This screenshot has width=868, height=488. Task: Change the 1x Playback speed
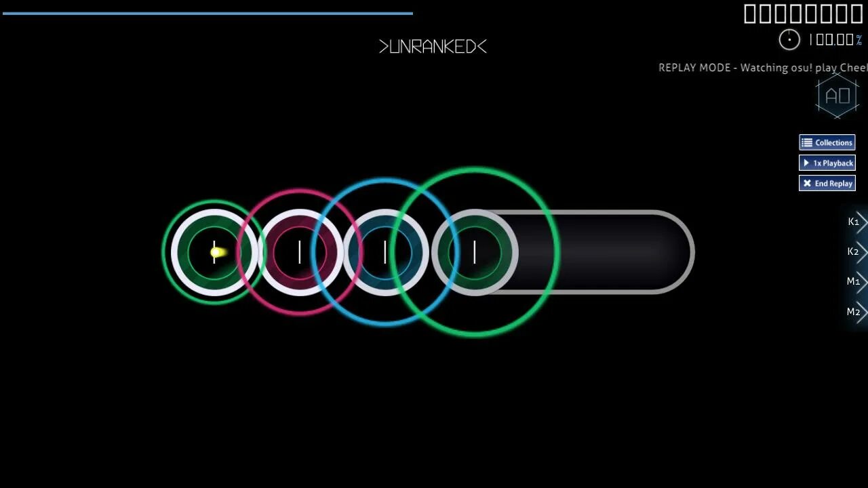point(827,163)
